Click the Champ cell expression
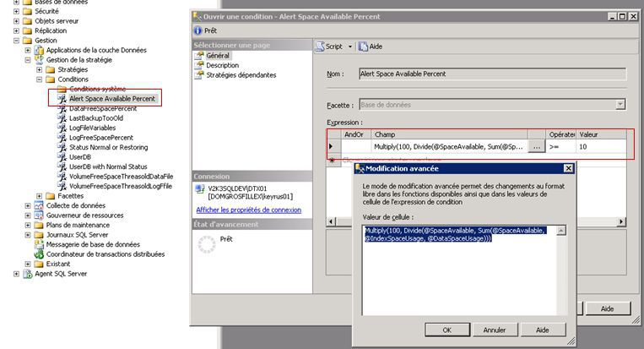The width and height of the screenshot is (644, 349). (x=449, y=147)
